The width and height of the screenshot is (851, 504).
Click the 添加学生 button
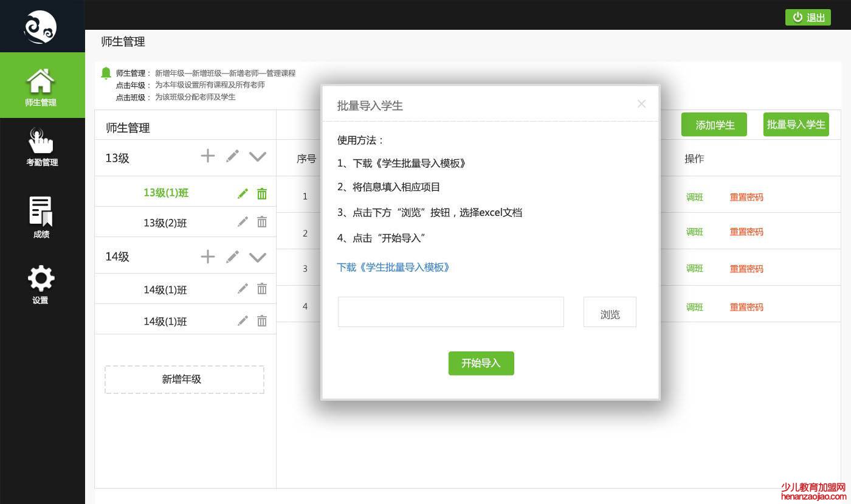714,125
